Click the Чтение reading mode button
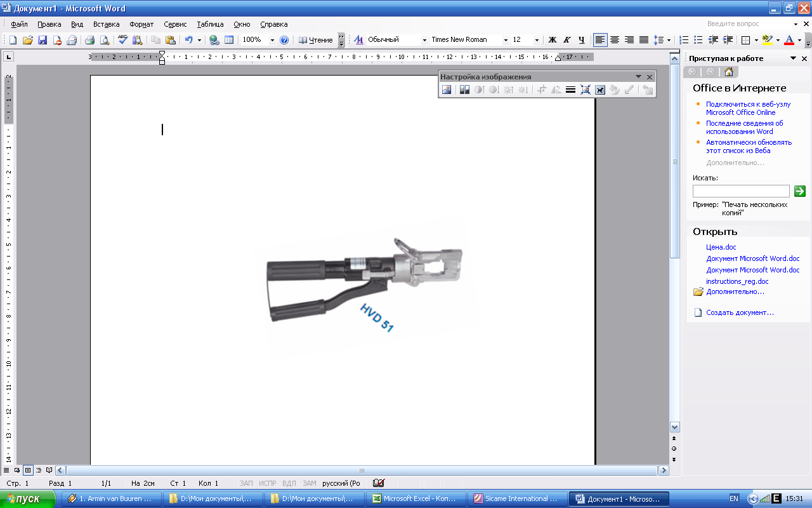Viewport: 812px width, 508px height. coord(316,40)
